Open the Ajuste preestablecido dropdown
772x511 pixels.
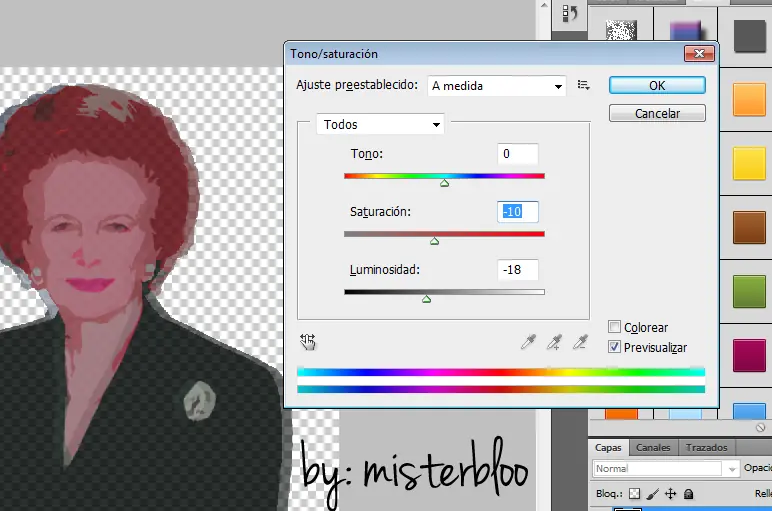pyautogui.click(x=497, y=86)
